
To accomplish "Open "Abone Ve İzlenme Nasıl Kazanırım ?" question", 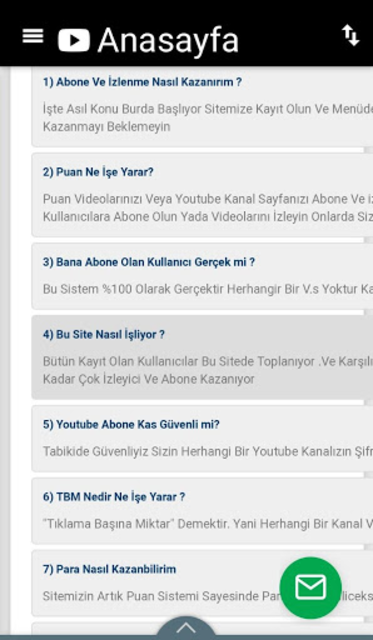I will click(142, 82).
